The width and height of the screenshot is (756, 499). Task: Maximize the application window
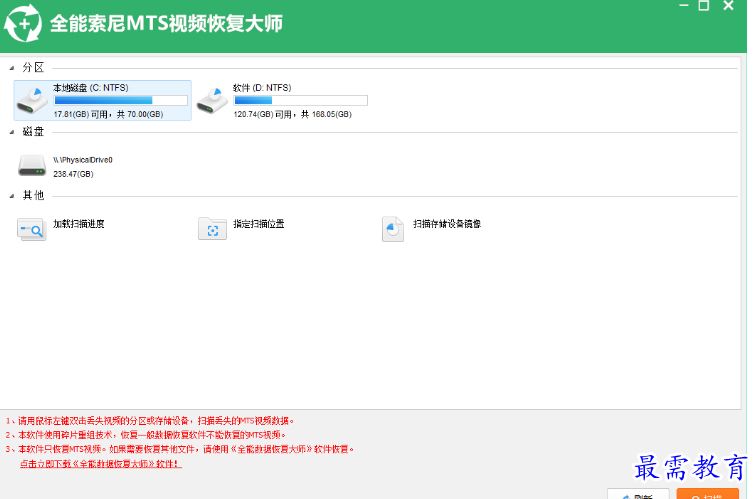pos(703,6)
